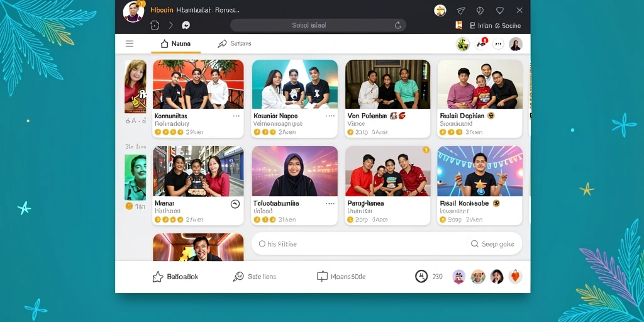This screenshot has width=644, height=322.
Task: Open more options on Kounior Napoo card
Action: pos(330,116)
